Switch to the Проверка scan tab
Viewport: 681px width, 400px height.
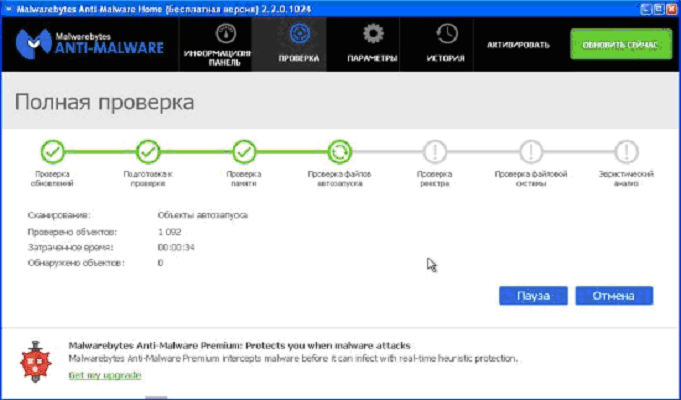pos(289,44)
